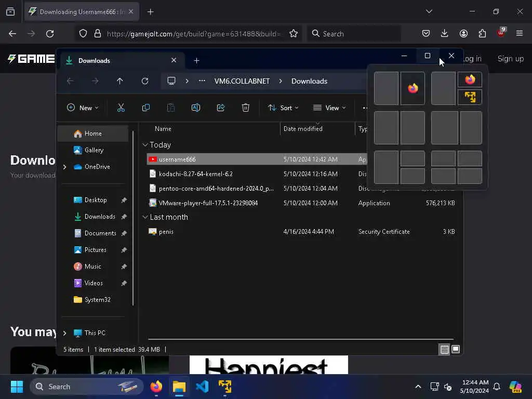Click the uBlock Origin extension icon

pos(501,33)
